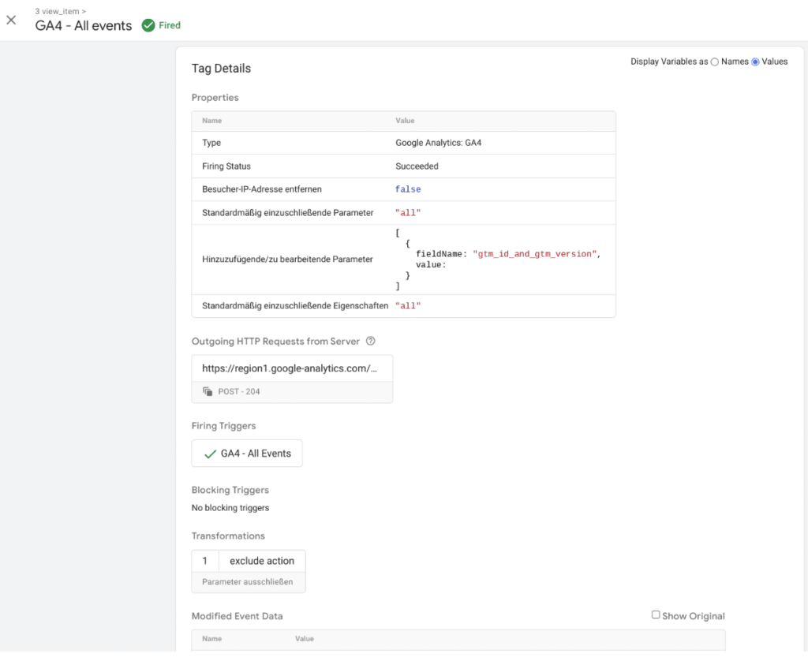Click the "all" value of einzuschließende Parameter
The image size is (808, 672).
click(407, 212)
